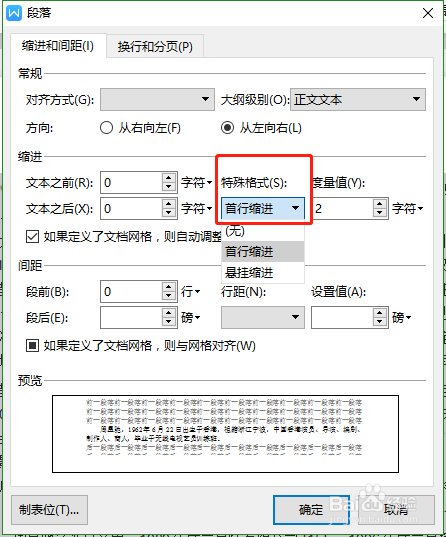Open the 特殊格式(S) combo box
This screenshot has height=537, width=446.
(x=263, y=208)
